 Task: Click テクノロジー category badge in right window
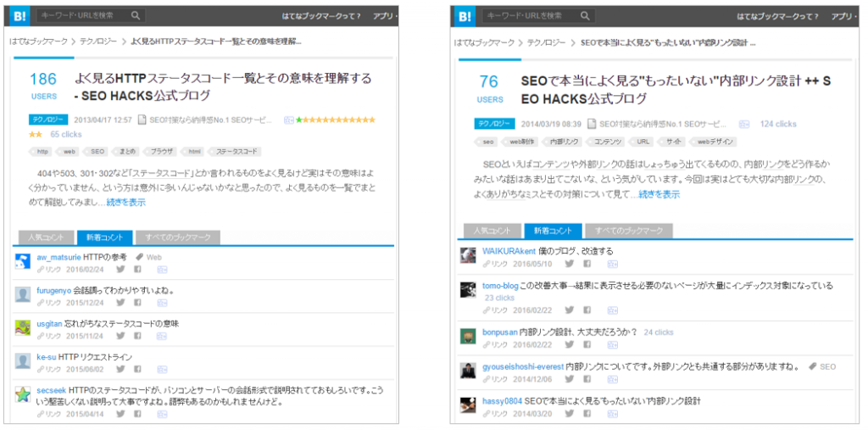click(494, 124)
